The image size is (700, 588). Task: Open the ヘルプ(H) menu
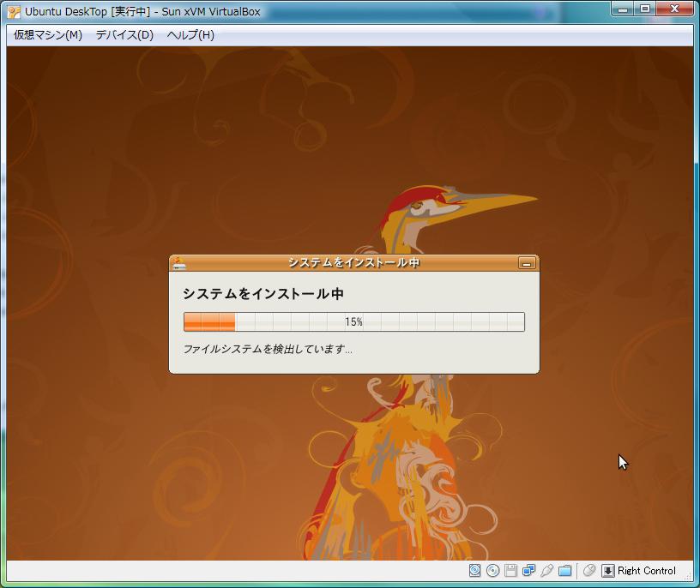pos(190,35)
